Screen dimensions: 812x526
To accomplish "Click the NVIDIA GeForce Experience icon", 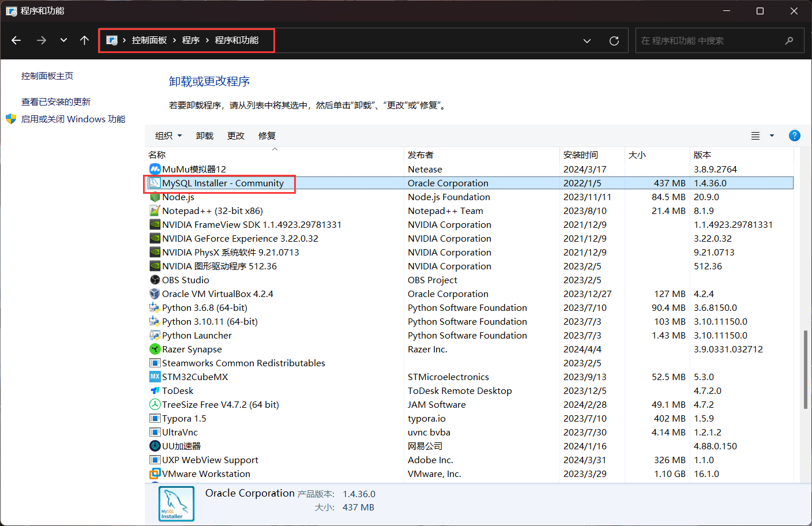I will [x=155, y=238].
